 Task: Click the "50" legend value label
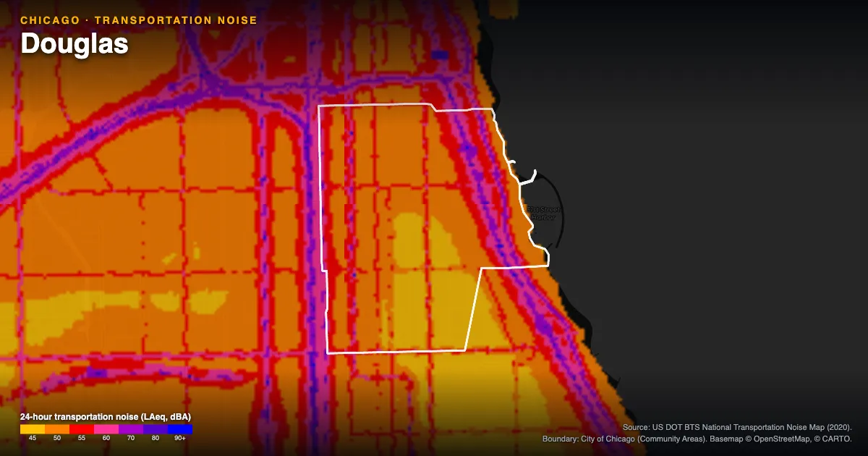(57, 438)
